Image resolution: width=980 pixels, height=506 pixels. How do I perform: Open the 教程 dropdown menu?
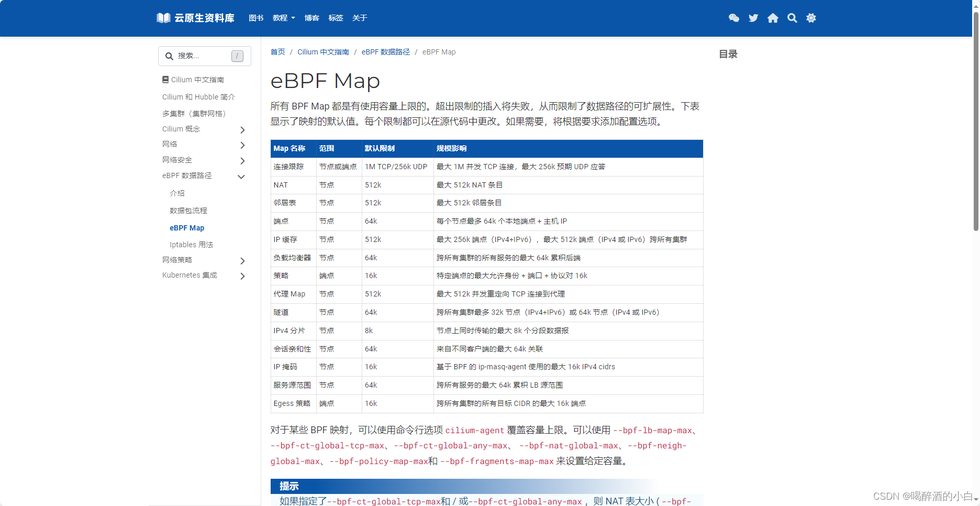[283, 18]
